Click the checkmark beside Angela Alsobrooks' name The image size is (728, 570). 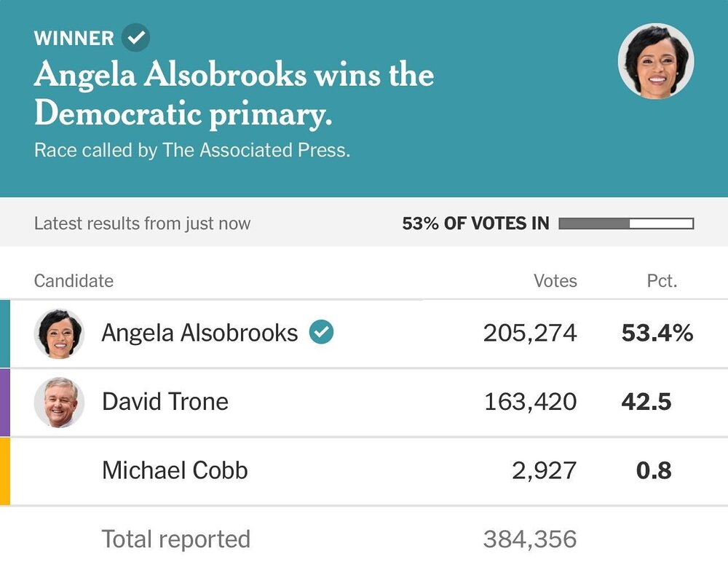[x=321, y=333]
